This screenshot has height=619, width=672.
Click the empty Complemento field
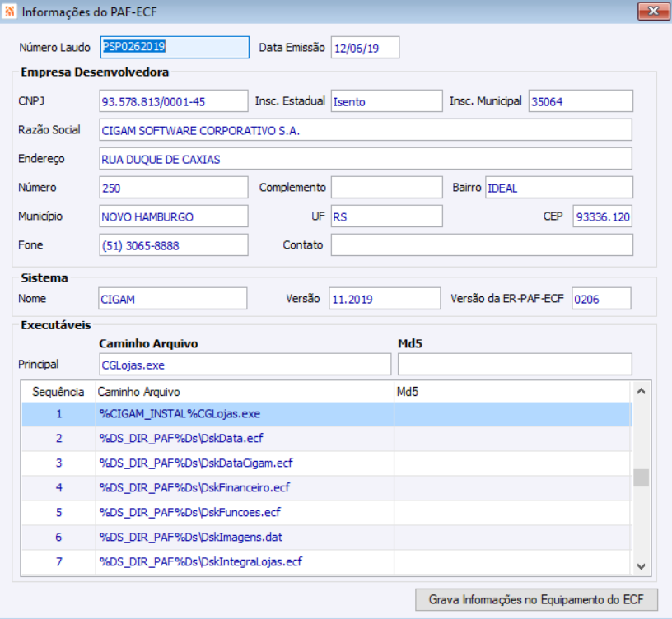386,187
